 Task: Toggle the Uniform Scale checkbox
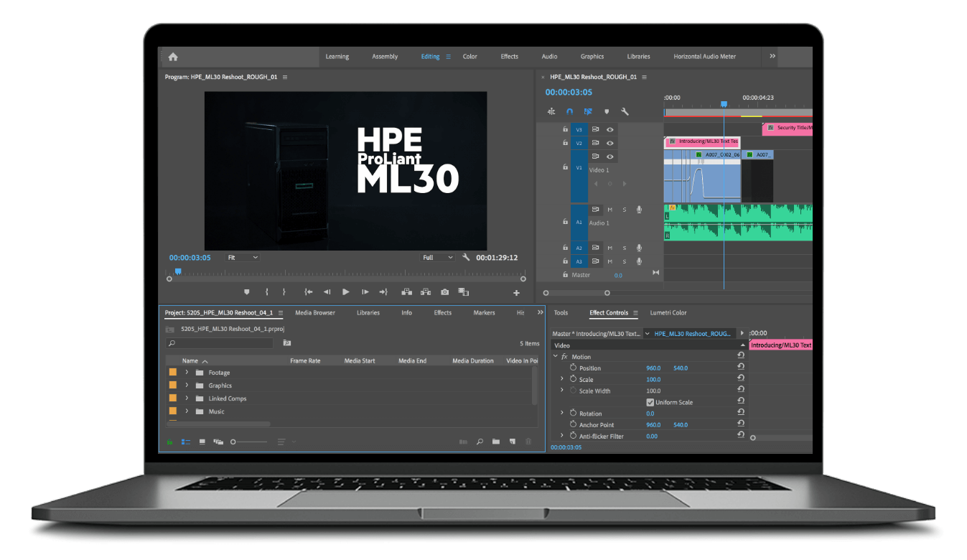pos(650,402)
